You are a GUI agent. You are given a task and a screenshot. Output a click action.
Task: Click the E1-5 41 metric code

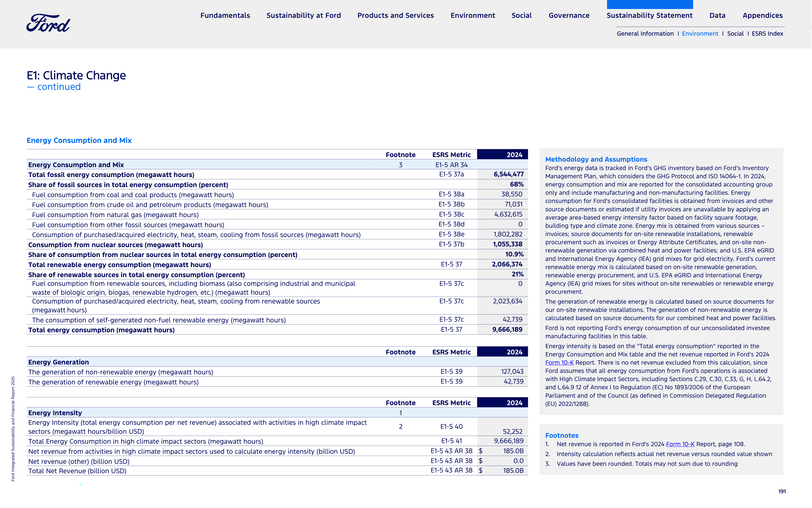pos(452,441)
